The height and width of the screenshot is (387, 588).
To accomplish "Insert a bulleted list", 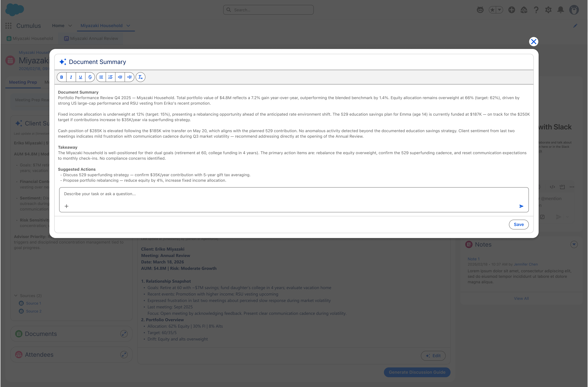I will [101, 77].
